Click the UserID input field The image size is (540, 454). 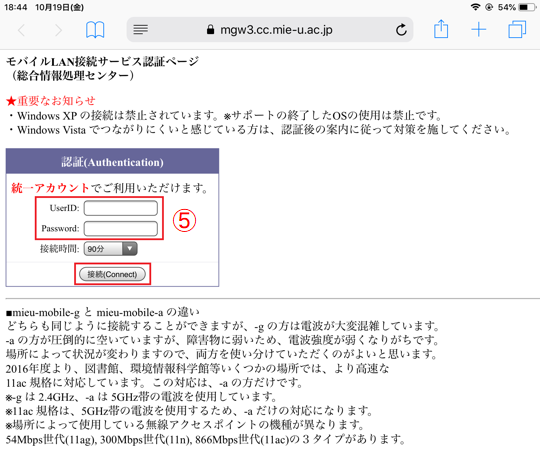click(x=121, y=208)
